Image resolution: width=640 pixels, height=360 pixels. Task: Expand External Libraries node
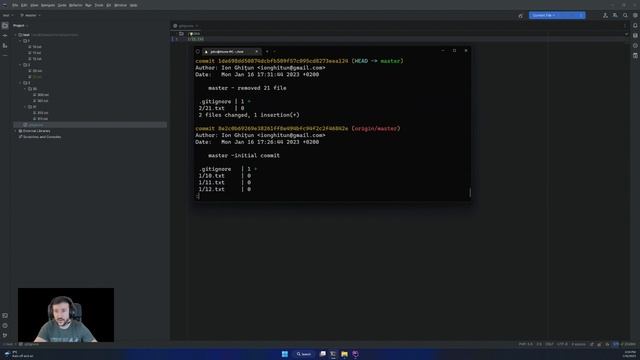point(16,131)
